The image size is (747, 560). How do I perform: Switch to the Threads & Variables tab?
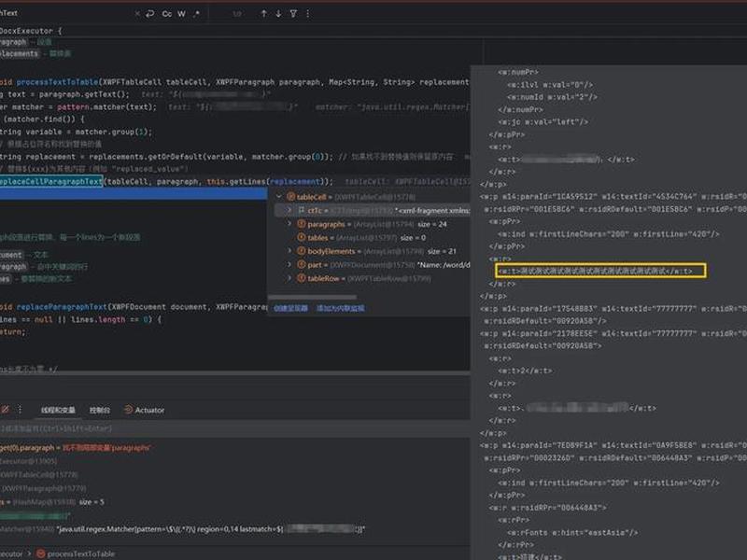tap(58, 410)
